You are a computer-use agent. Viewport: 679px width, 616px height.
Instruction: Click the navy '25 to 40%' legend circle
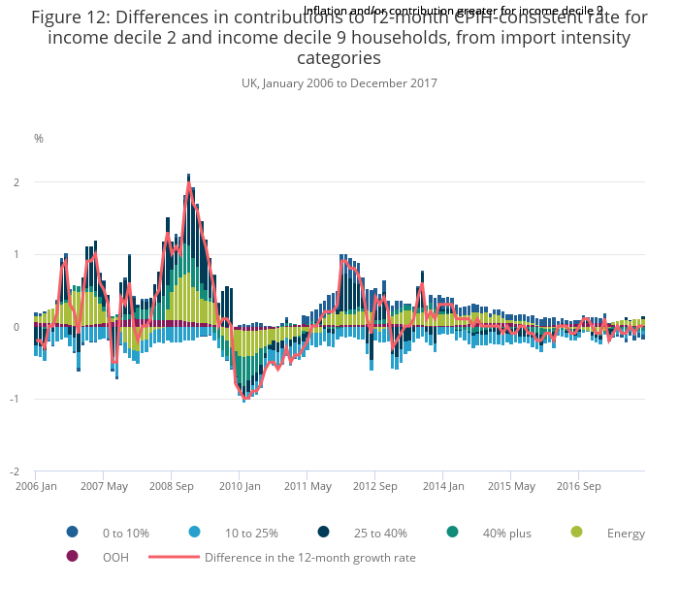pos(323,532)
